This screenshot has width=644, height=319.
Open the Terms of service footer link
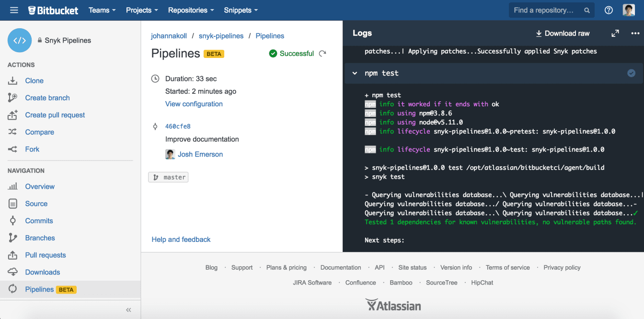pos(508,268)
